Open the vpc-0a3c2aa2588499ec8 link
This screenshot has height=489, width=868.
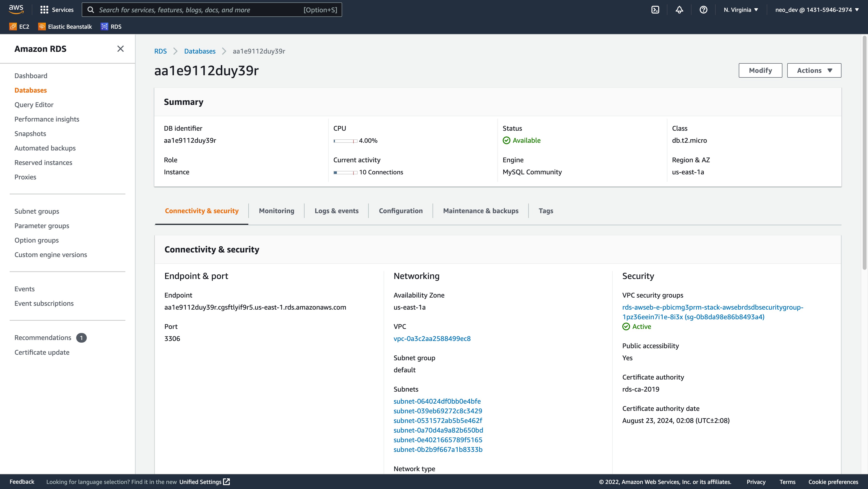coord(432,339)
